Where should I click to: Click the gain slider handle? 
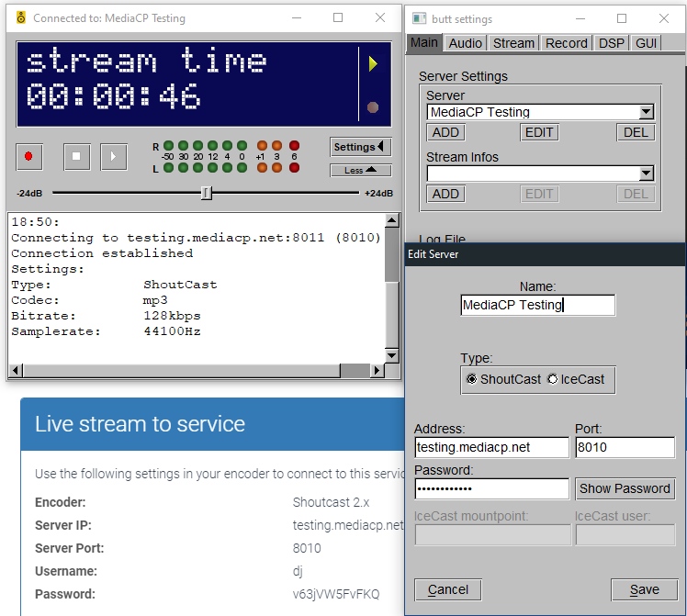(x=207, y=193)
